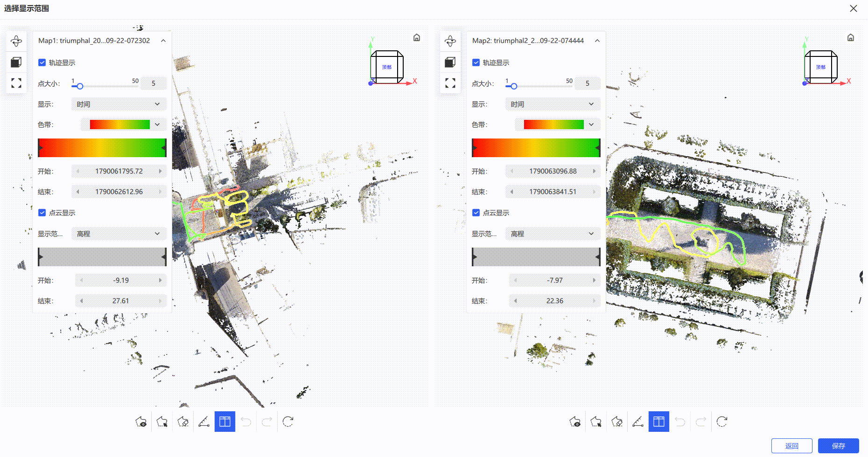This screenshot has height=457, width=868.
Task: Click the 返回 button
Action: click(792, 446)
